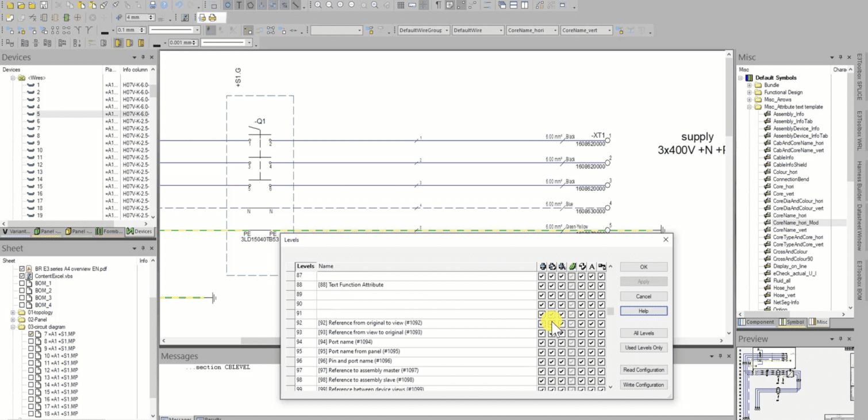
Task: Click OK in Levels dialog
Action: click(x=643, y=267)
